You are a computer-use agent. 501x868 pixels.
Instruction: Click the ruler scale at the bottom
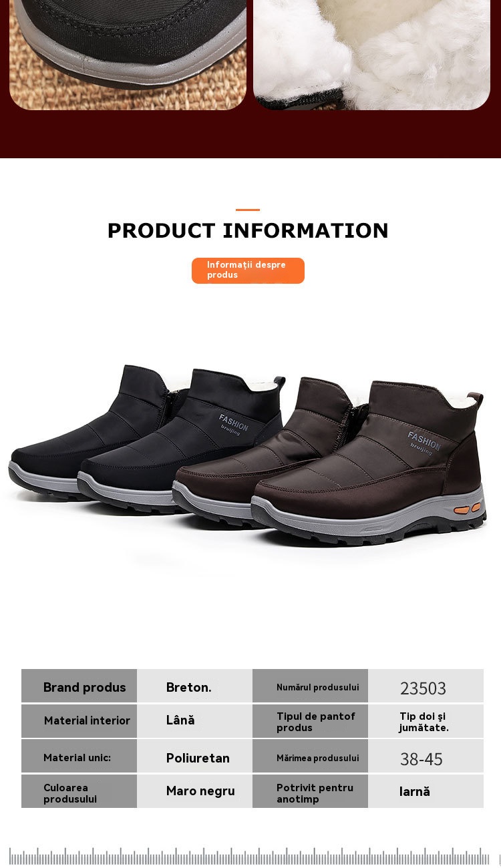pyautogui.click(x=250, y=857)
